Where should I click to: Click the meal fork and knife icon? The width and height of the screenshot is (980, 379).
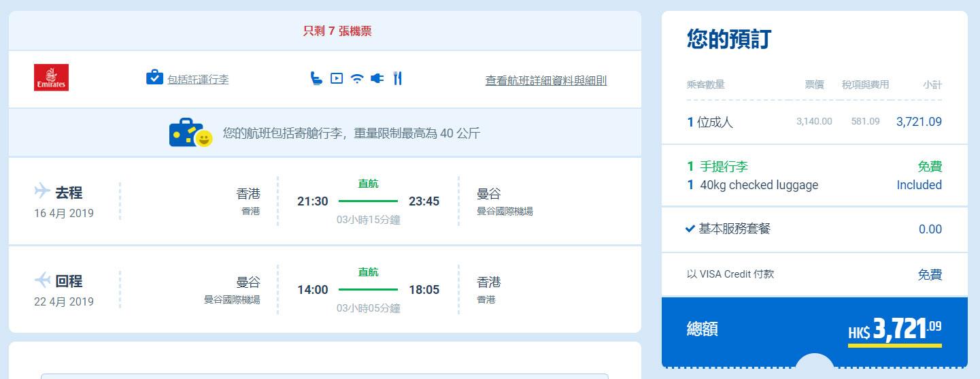click(x=398, y=78)
